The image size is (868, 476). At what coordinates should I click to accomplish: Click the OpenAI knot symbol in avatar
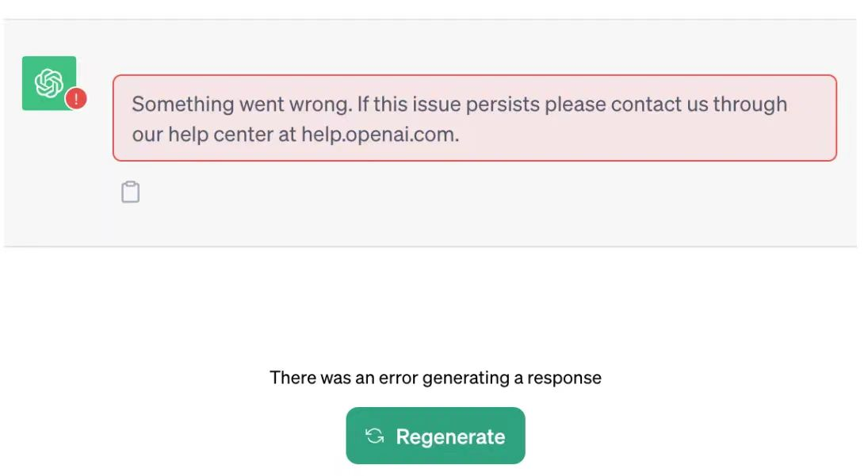48,82
